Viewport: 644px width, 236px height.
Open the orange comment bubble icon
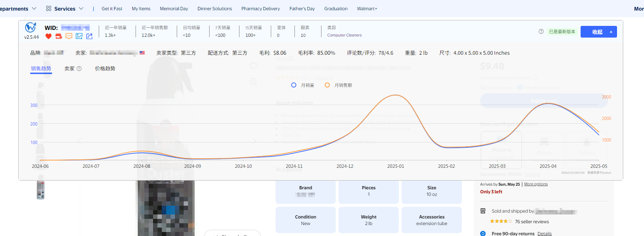click(69, 36)
